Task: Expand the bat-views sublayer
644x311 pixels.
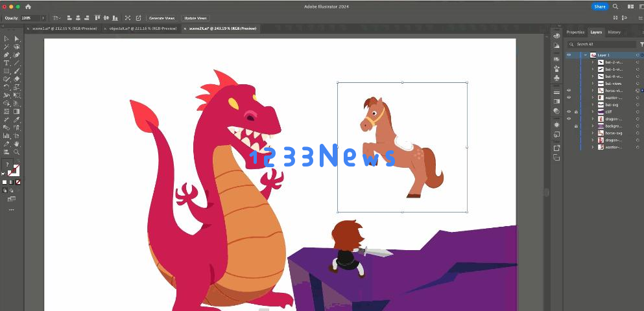Action: coord(593,84)
